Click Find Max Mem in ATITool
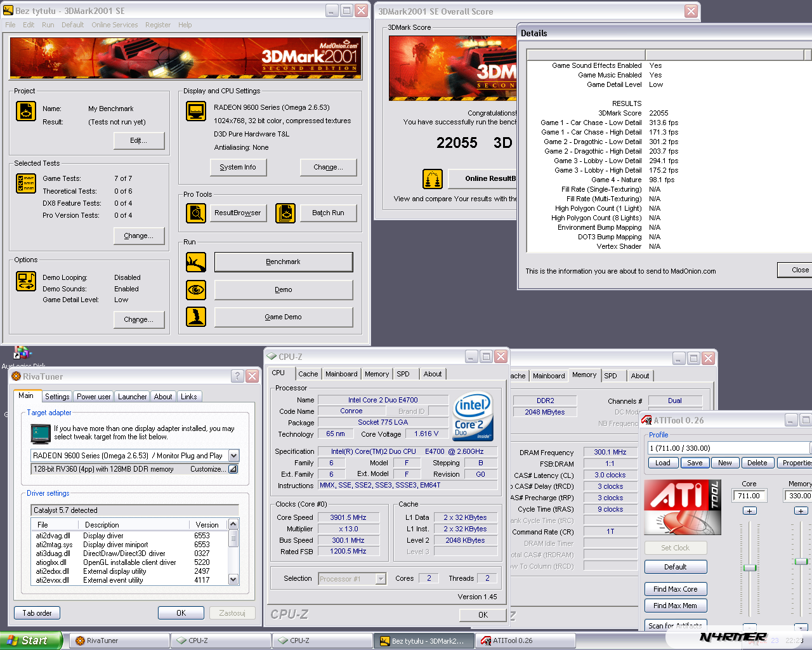This screenshot has height=650, width=812. [676, 606]
